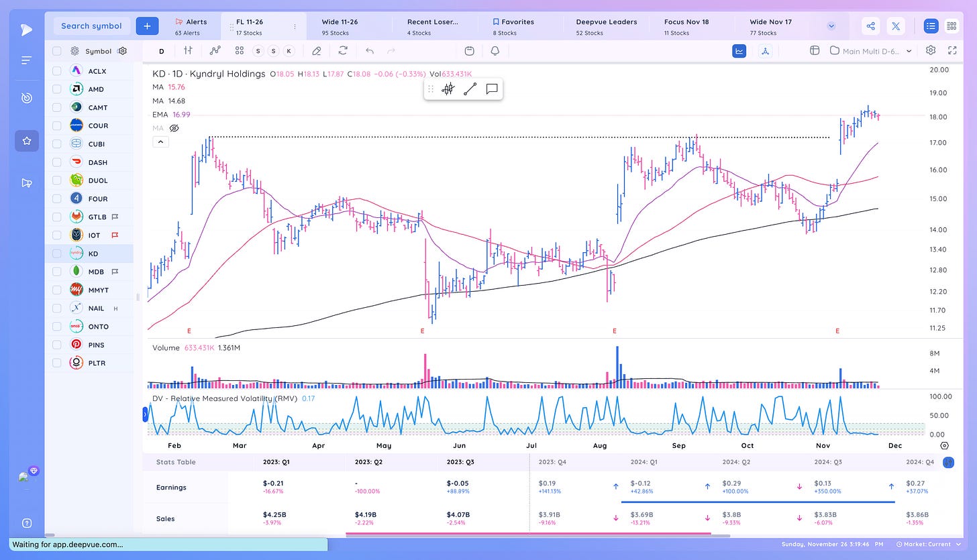Check the select-all symbols checkbox
The width and height of the screenshot is (977, 560).
click(56, 51)
